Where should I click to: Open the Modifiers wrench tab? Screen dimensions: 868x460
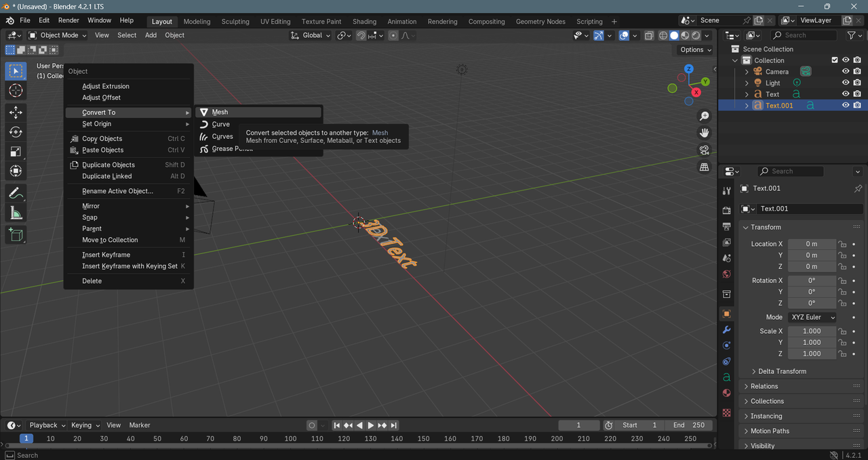point(726,330)
